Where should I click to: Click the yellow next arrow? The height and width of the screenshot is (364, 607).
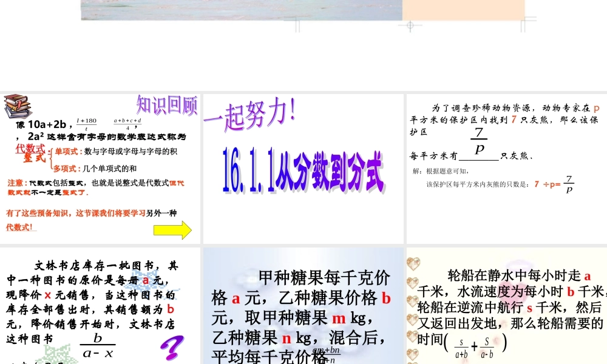(172, 230)
